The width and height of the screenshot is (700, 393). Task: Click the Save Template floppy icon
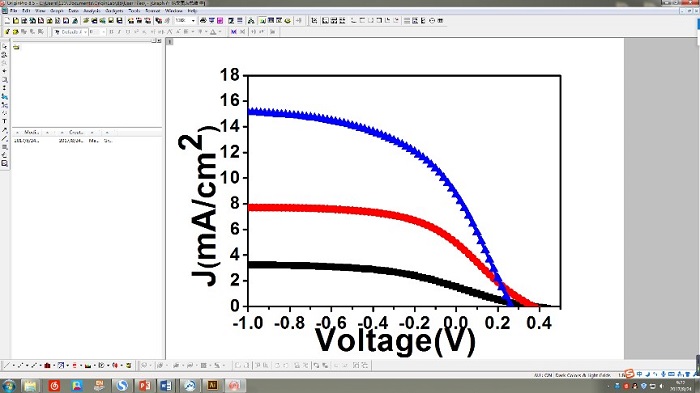(x=119, y=21)
